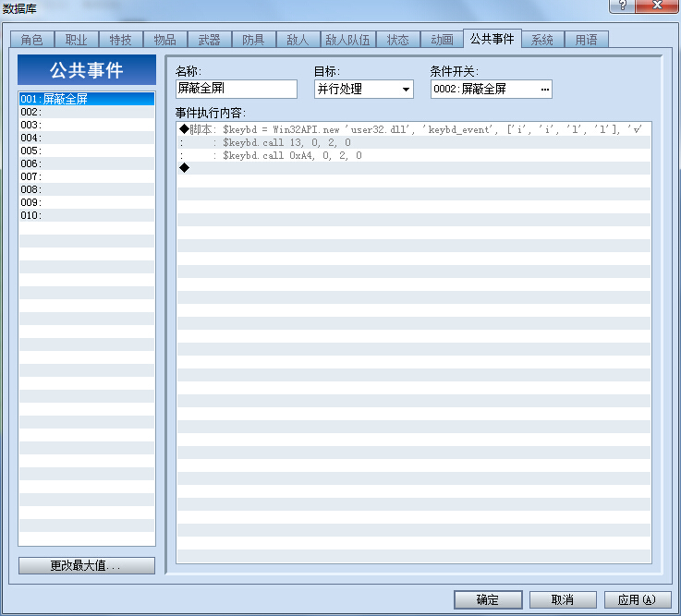Screen dimensions: 681x616
Task: Select list row 003:
Action: pos(87,125)
